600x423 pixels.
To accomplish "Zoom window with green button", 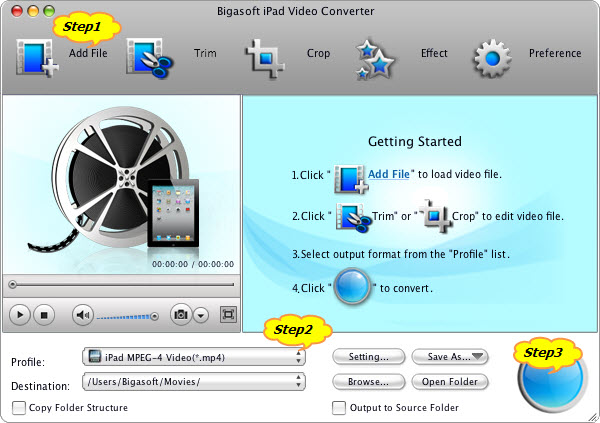I will (49, 11).
